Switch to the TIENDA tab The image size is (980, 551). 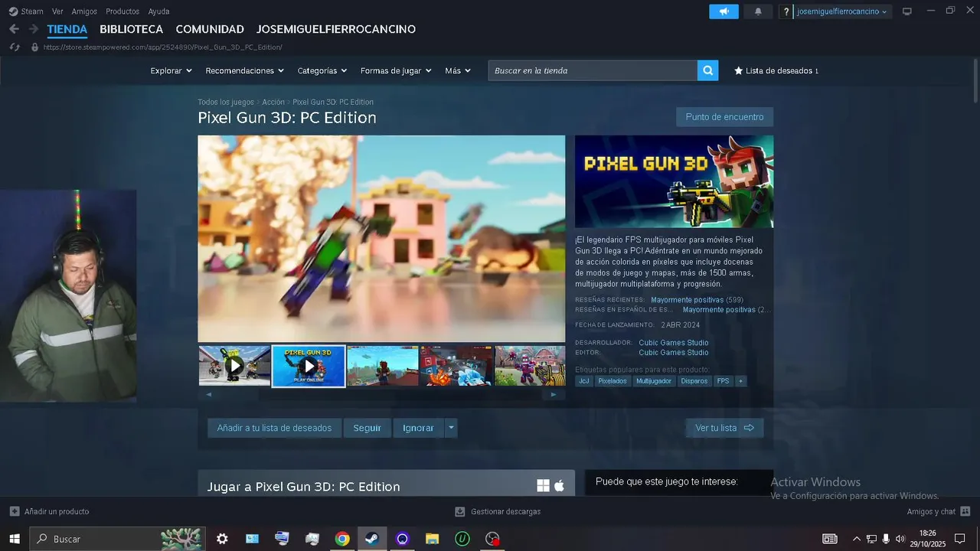click(67, 29)
